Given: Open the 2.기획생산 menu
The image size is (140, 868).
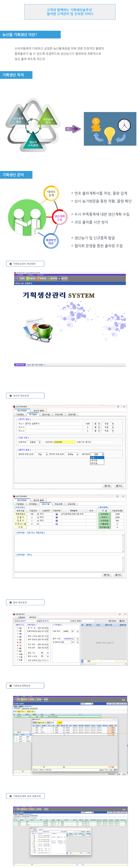Looking at the screenshot, I should [30, 275].
